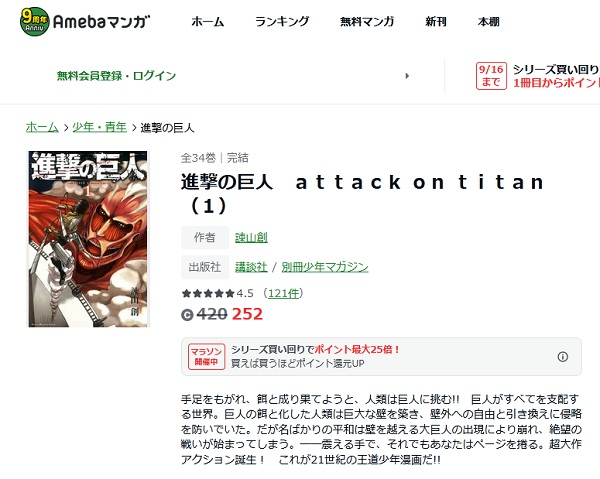The height and width of the screenshot is (479, 600).
Task: Click the Attack on Titan cover thumbnail
Action: point(88,239)
